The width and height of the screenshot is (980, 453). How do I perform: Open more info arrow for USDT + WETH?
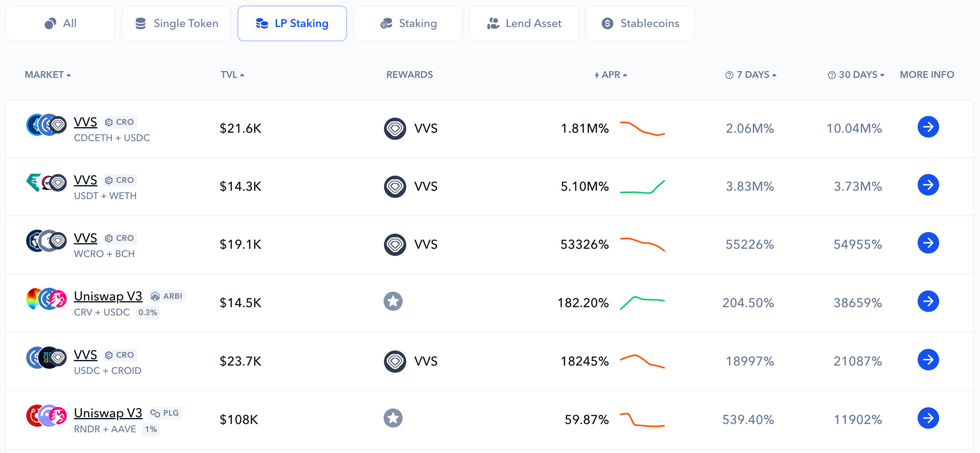point(928,185)
